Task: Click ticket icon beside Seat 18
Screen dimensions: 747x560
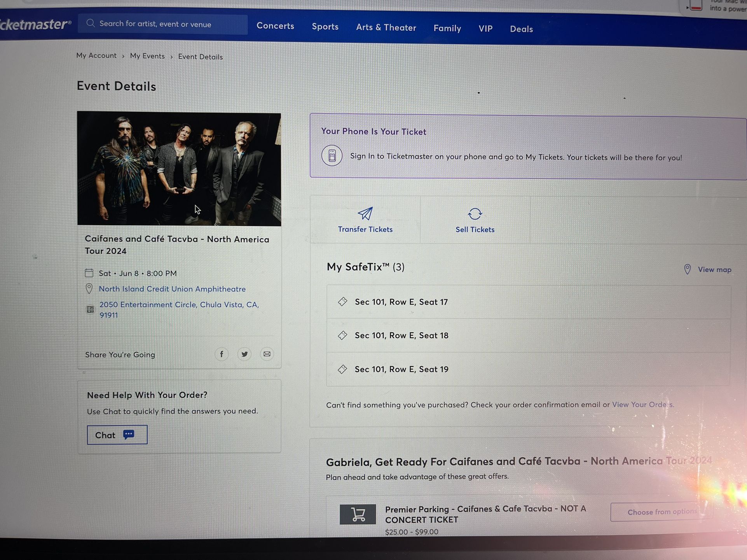Action: pyautogui.click(x=342, y=335)
